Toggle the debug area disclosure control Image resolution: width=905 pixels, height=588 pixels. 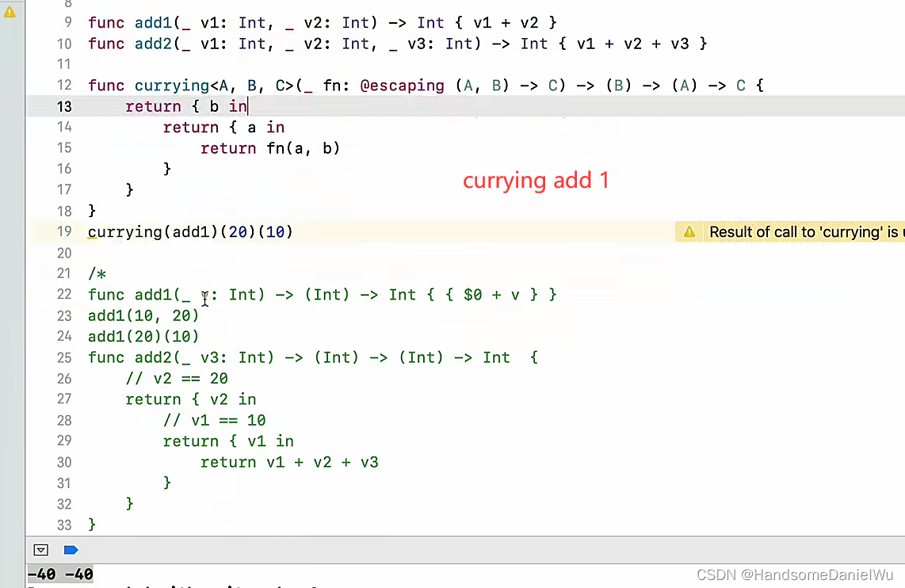[x=40, y=549]
